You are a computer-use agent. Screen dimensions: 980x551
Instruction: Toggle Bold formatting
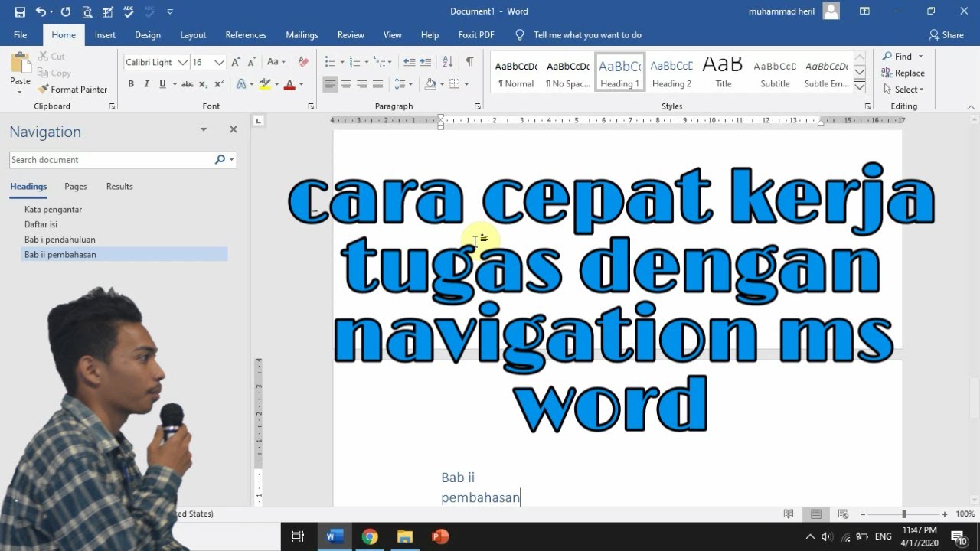(131, 84)
